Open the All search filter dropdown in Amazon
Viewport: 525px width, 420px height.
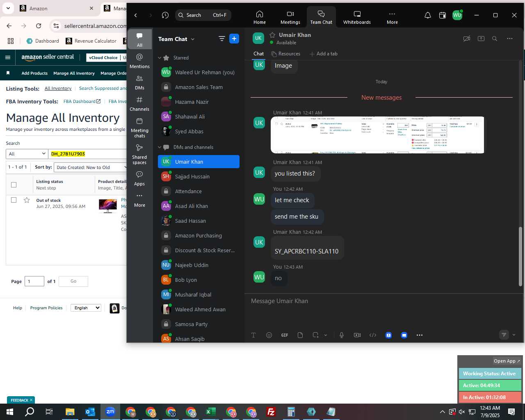(27, 154)
